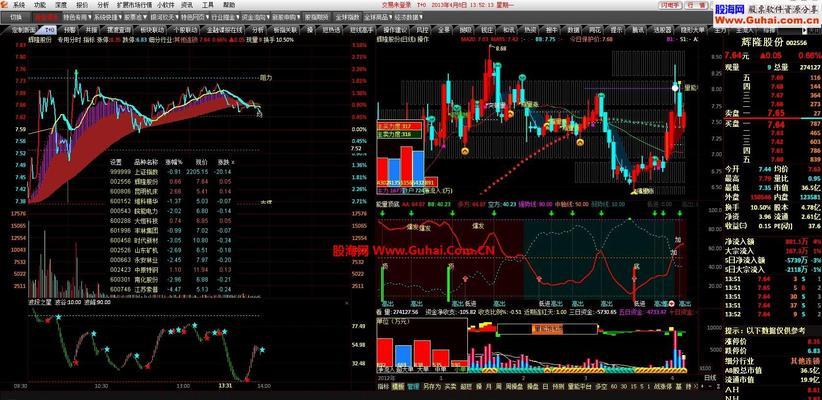Click the 涨停价 row in right panel
The height and width of the screenshot is (400, 822).
pyautogui.click(x=772, y=341)
